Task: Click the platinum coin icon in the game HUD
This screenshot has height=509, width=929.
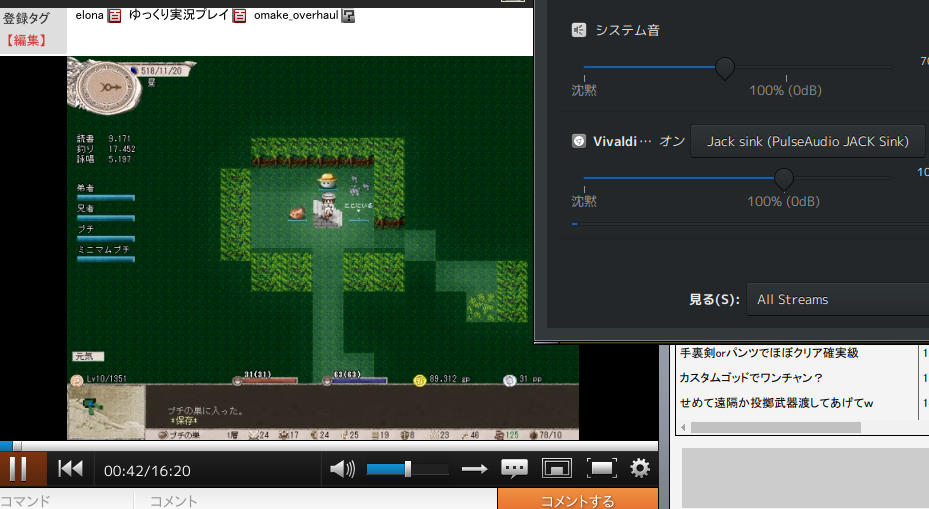Action: (x=510, y=380)
